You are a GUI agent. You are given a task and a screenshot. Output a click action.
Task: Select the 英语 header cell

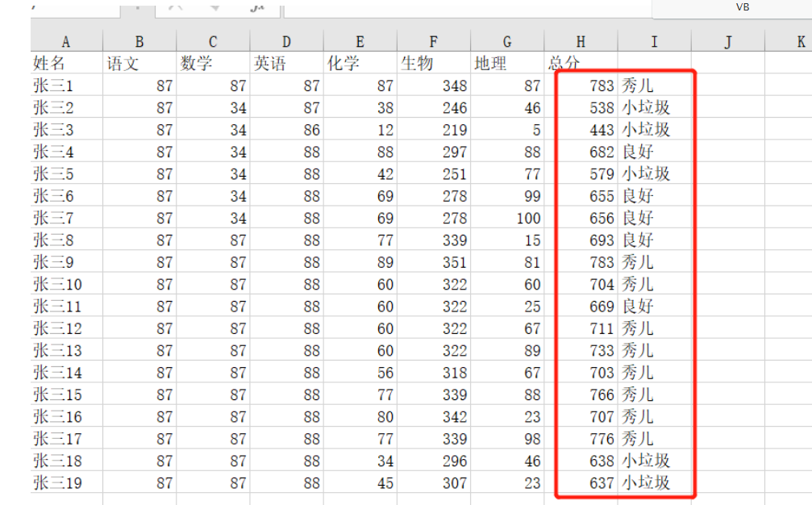click(286, 63)
